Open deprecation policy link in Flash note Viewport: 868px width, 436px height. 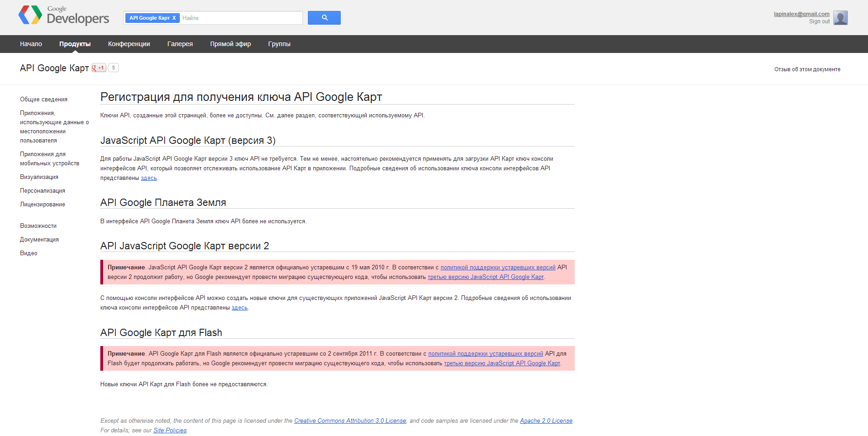(x=486, y=354)
